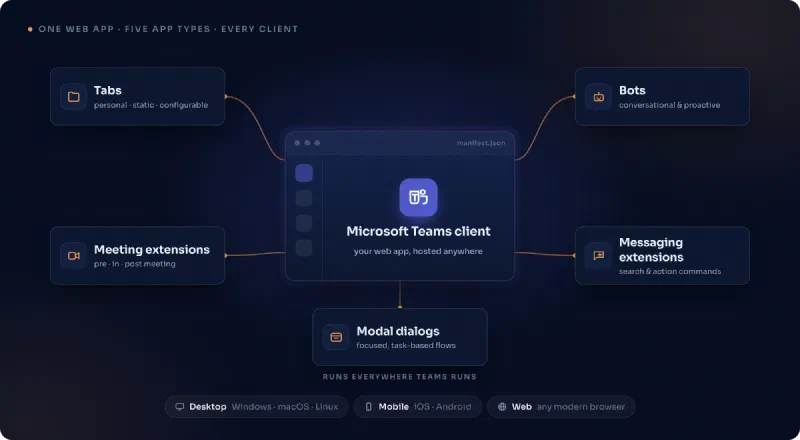Open the Tabs card

(137, 96)
